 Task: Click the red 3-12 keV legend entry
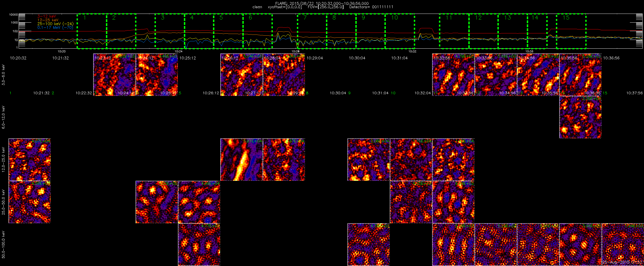47,16
